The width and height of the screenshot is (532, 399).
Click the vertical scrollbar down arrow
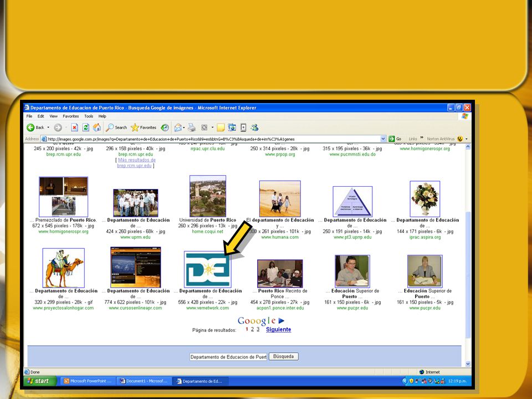(x=468, y=364)
